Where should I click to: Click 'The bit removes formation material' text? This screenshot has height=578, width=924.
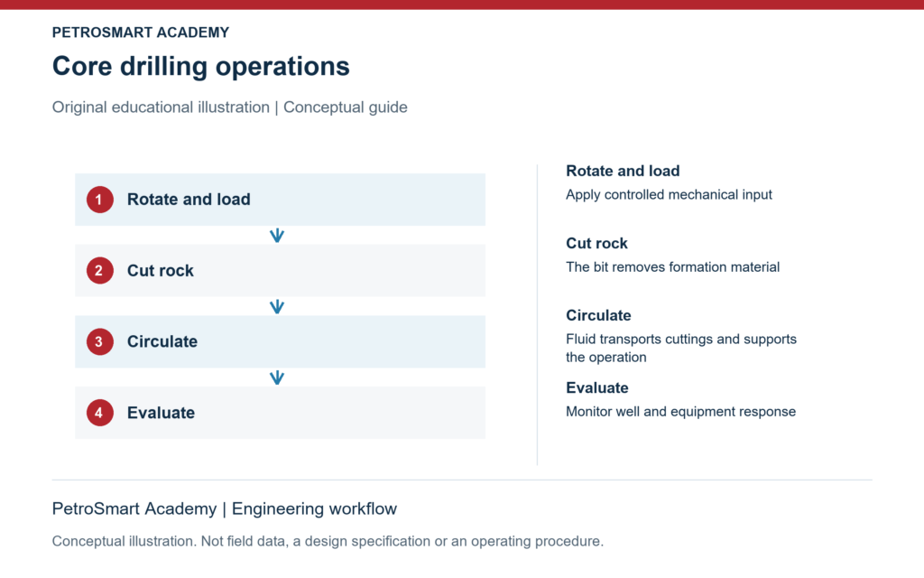pyautogui.click(x=672, y=267)
